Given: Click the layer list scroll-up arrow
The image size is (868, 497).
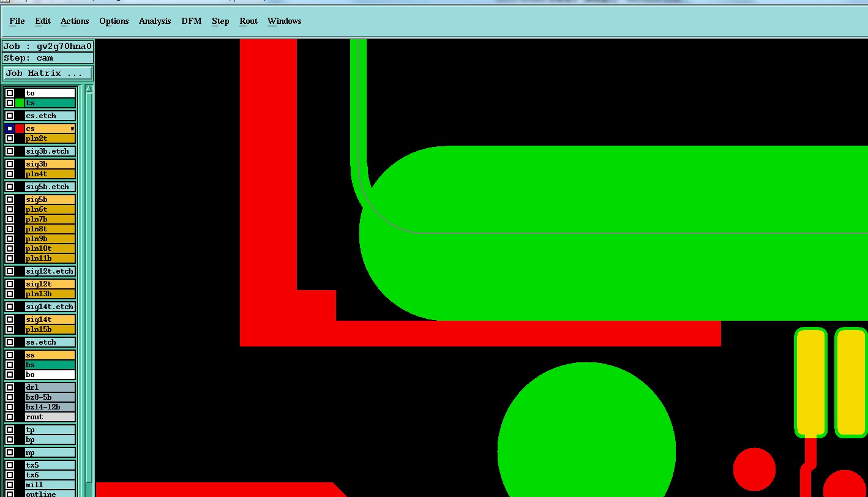Looking at the screenshot, I should coord(89,89).
